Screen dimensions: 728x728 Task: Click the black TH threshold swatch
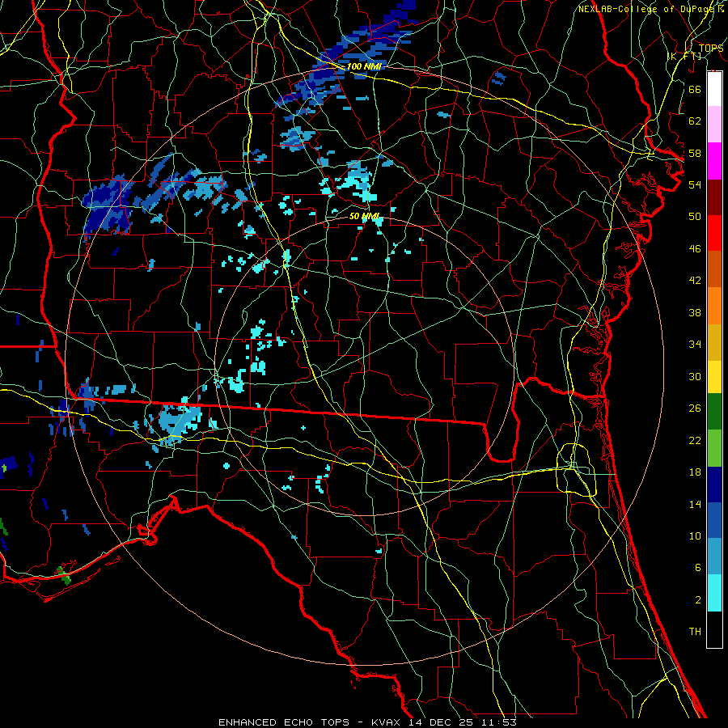714,629
